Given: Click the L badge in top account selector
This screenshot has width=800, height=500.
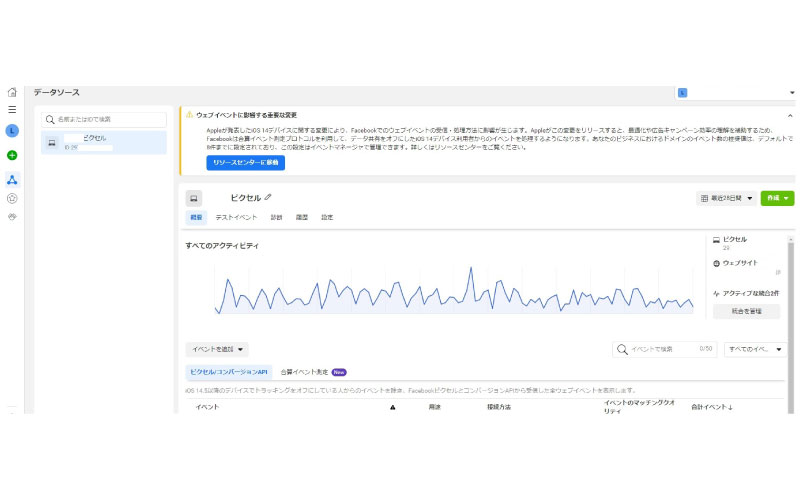Looking at the screenshot, I should 683,93.
